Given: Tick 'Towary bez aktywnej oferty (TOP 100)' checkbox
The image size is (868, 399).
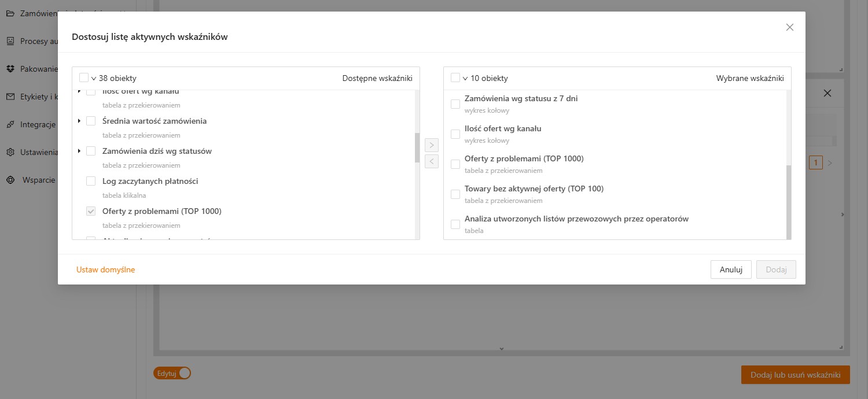Looking at the screenshot, I should coord(455,194).
